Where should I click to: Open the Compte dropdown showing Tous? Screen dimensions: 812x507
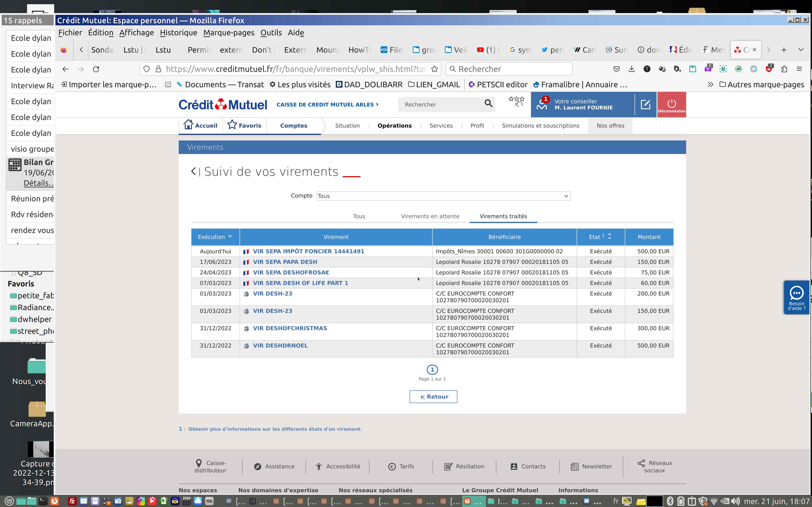(x=443, y=196)
